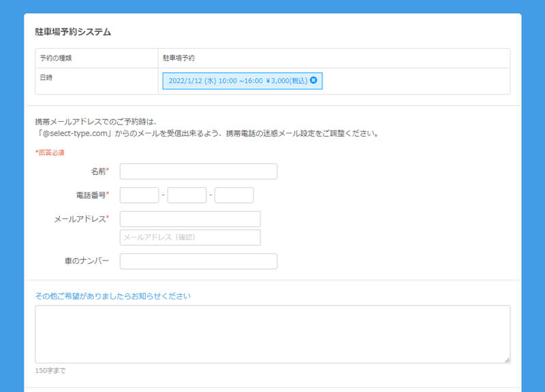Click the メールアドレス field label

[x=80, y=218]
